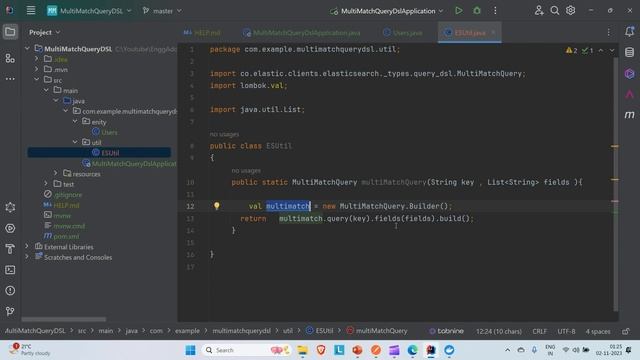Debug MultiMatchQueryDslApplication with bug icon

click(x=477, y=11)
